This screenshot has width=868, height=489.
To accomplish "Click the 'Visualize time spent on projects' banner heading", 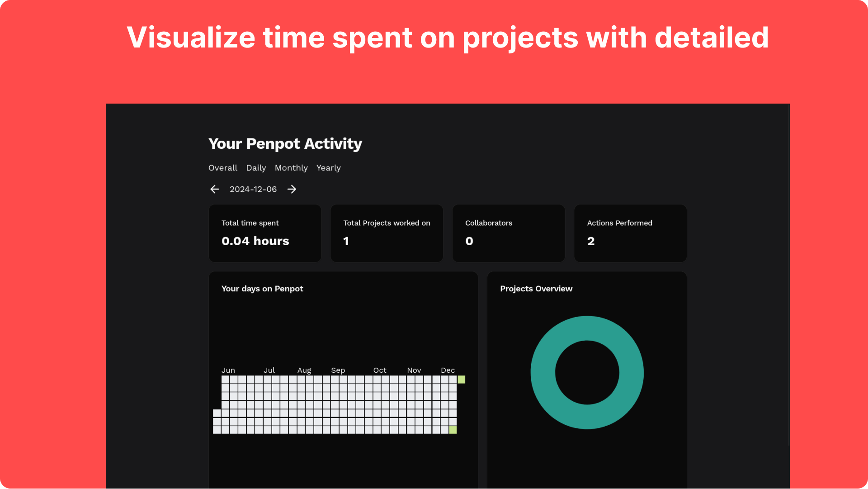I will [448, 38].
